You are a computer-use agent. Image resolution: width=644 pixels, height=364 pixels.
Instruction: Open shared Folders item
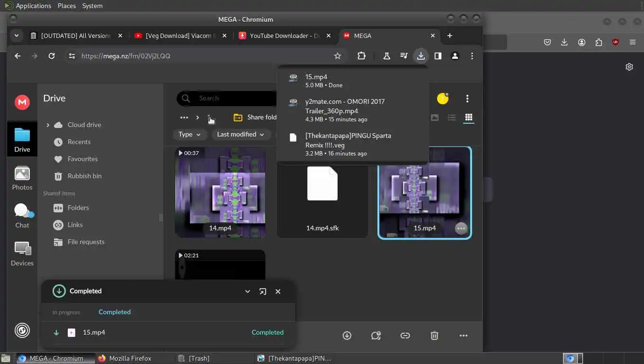tap(78, 208)
